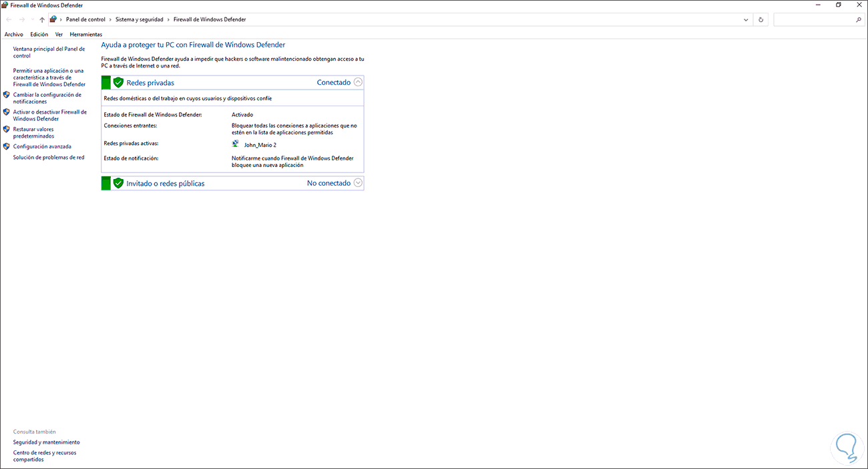Open Configuración avanzada link

click(42, 146)
